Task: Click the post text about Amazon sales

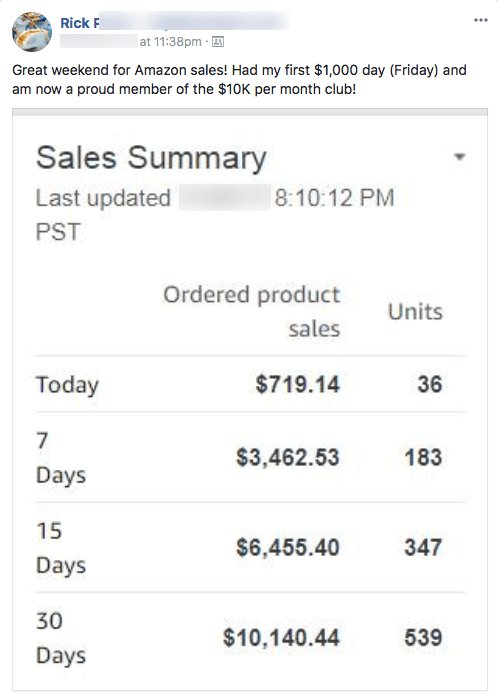Action: (x=239, y=80)
